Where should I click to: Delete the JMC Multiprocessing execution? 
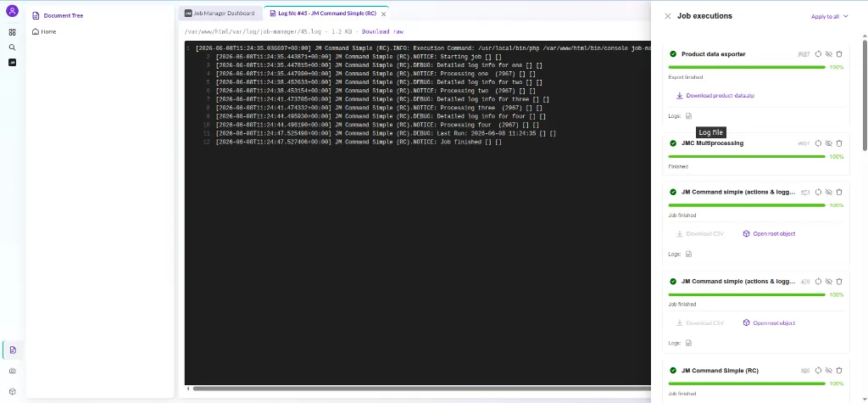coord(839,143)
